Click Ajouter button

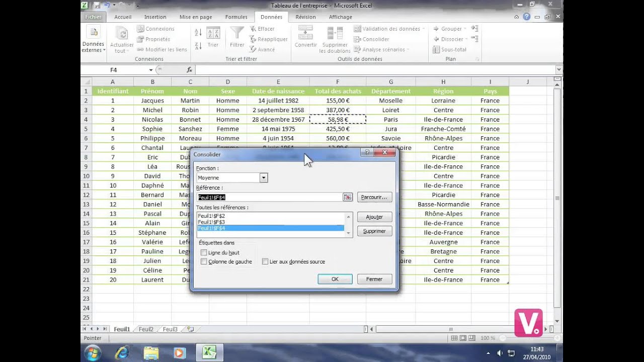[374, 217]
